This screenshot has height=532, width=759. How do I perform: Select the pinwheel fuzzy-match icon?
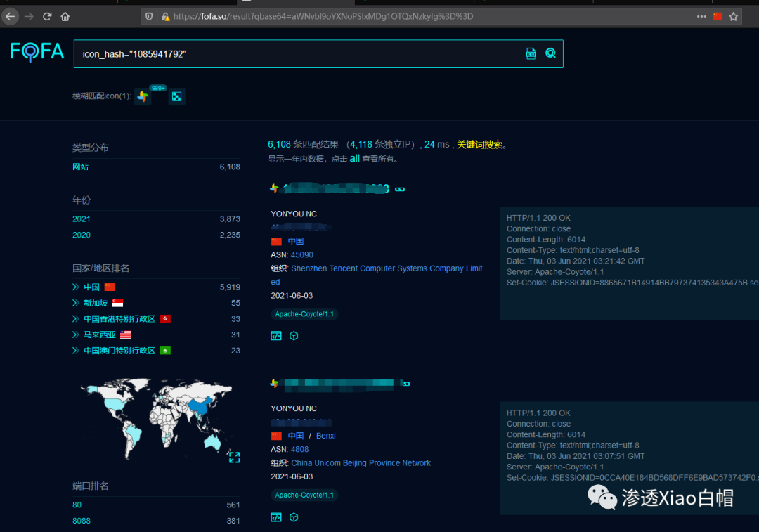143,96
